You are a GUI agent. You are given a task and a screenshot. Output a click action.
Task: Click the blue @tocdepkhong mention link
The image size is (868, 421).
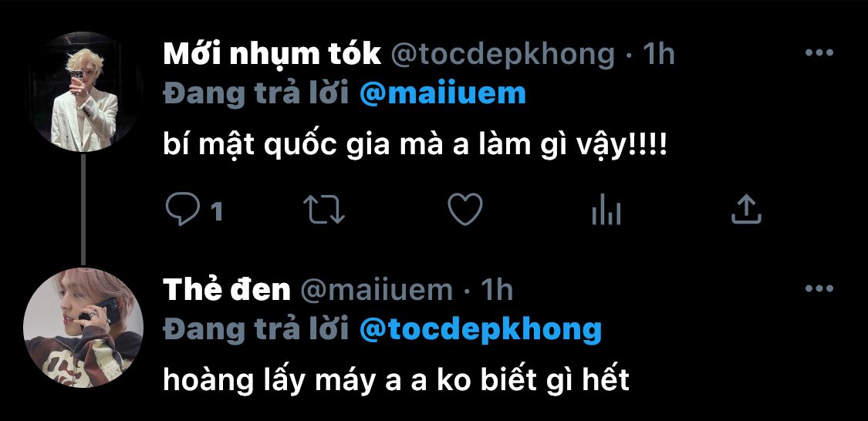pos(481,330)
